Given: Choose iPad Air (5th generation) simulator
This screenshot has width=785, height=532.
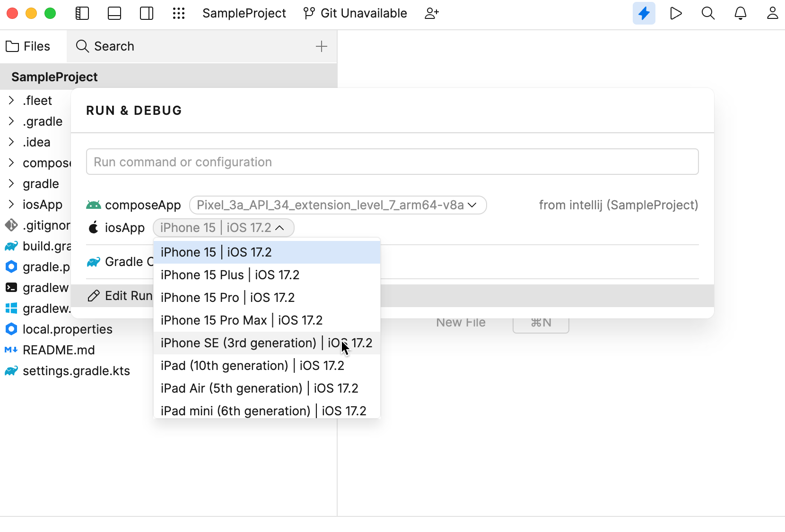Looking at the screenshot, I should [x=267, y=388].
